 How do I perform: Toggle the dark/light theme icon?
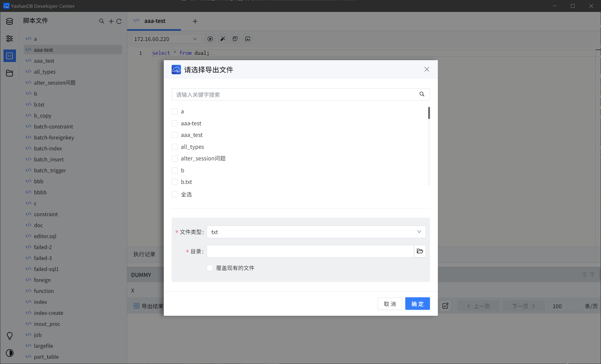[x=10, y=353]
